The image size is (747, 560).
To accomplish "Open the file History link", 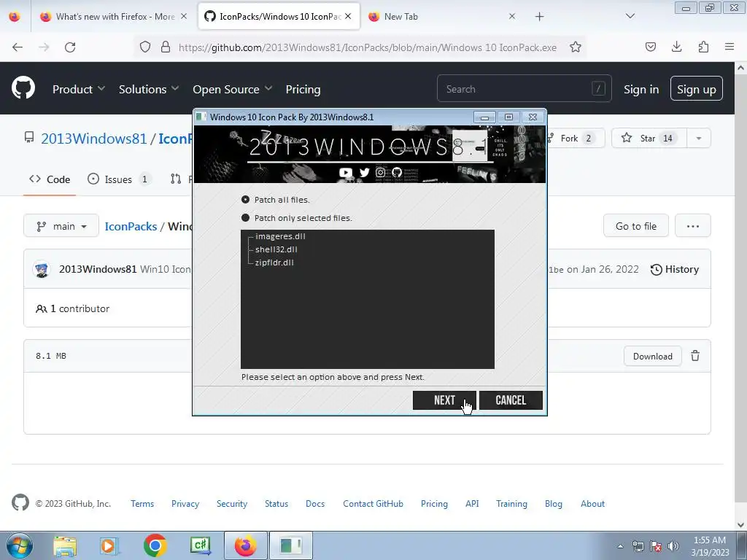I will (x=675, y=269).
